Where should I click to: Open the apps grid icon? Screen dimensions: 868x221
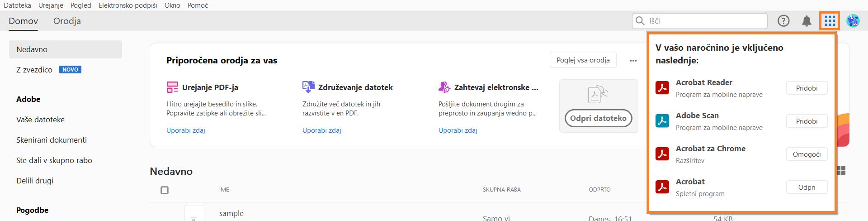click(x=830, y=21)
